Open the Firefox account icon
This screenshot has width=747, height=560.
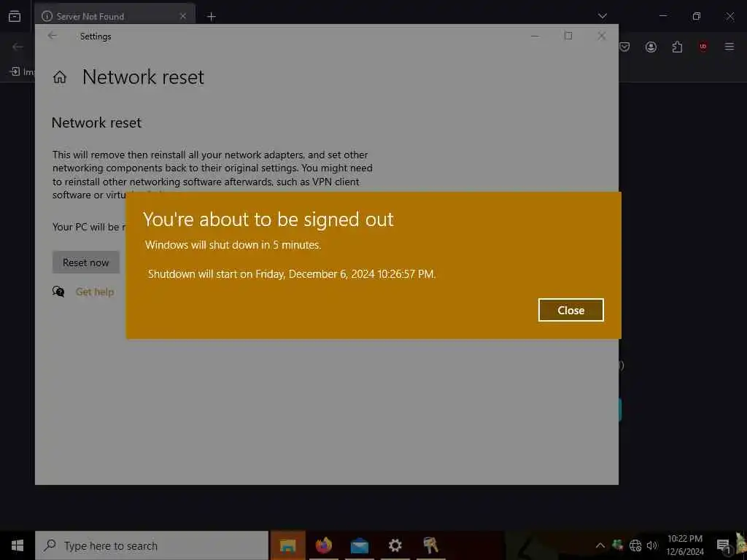click(651, 47)
